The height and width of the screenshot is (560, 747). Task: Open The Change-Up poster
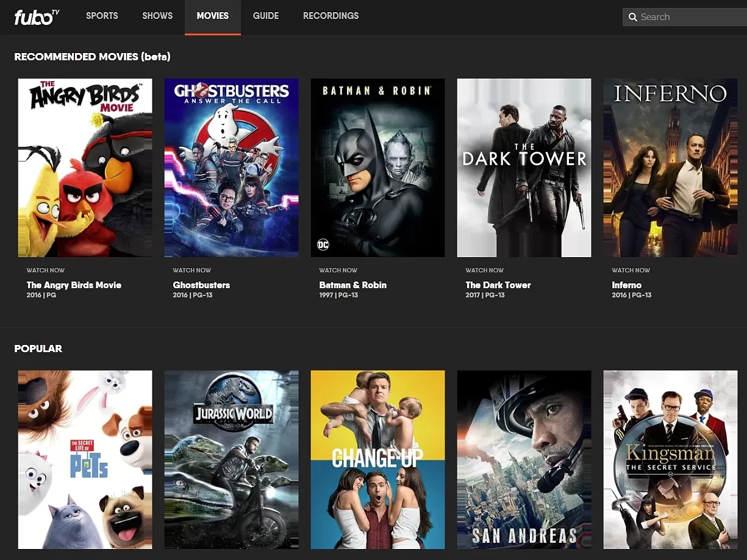point(378,459)
